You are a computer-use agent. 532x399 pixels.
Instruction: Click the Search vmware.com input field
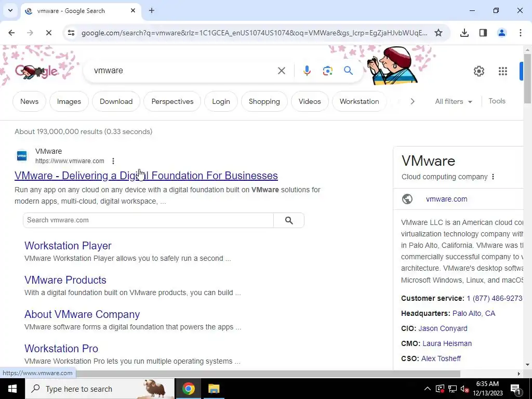148,220
